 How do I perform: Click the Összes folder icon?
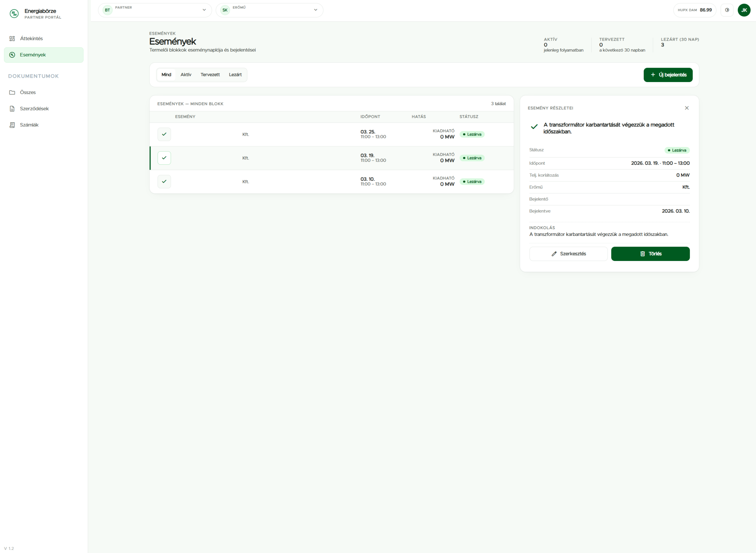(x=12, y=92)
